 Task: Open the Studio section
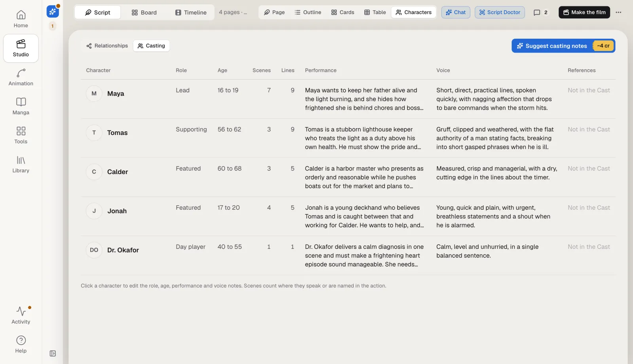(x=21, y=48)
